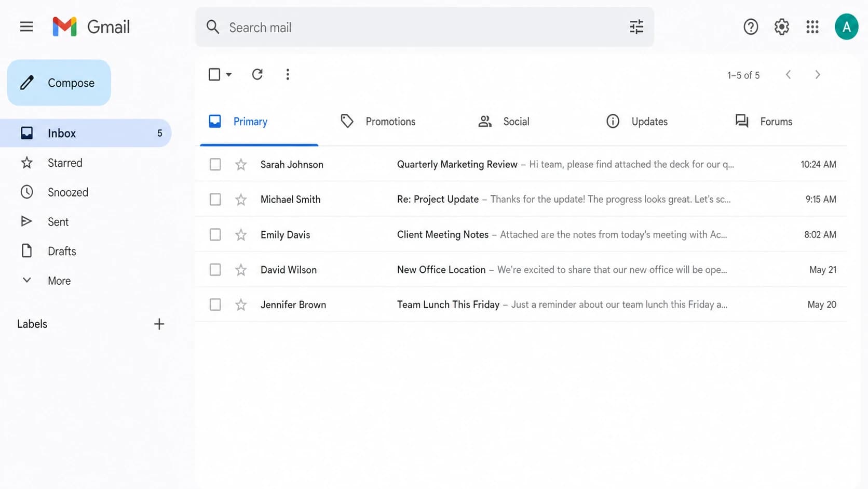Switch to the Updates tab
The image size is (868, 489).
pyautogui.click(x=637, y=122)
